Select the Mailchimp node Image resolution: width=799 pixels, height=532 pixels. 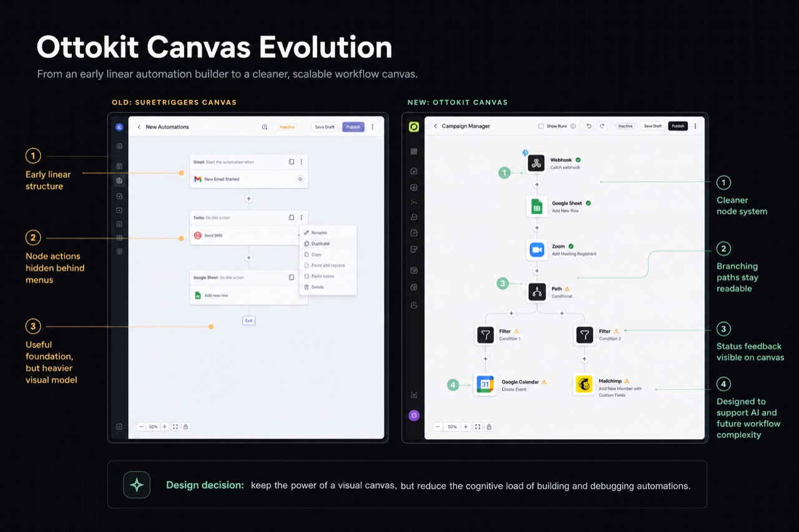(x=584, y=385)
